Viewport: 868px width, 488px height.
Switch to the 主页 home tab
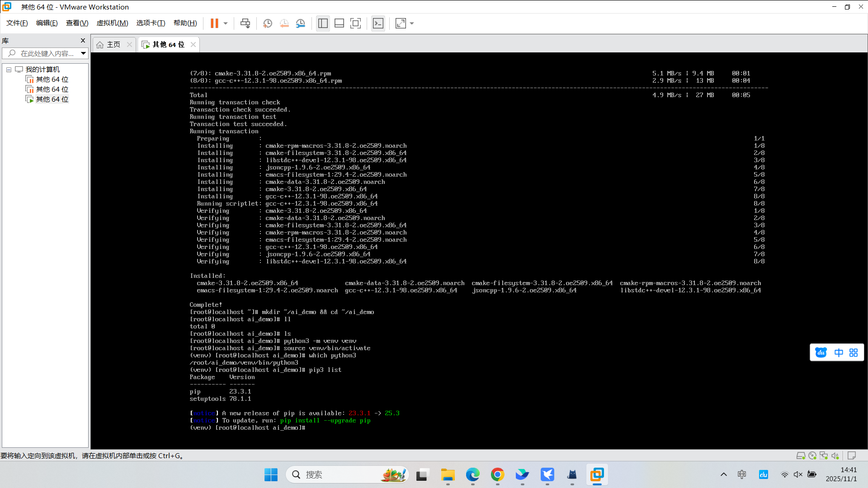pos(113,44)
